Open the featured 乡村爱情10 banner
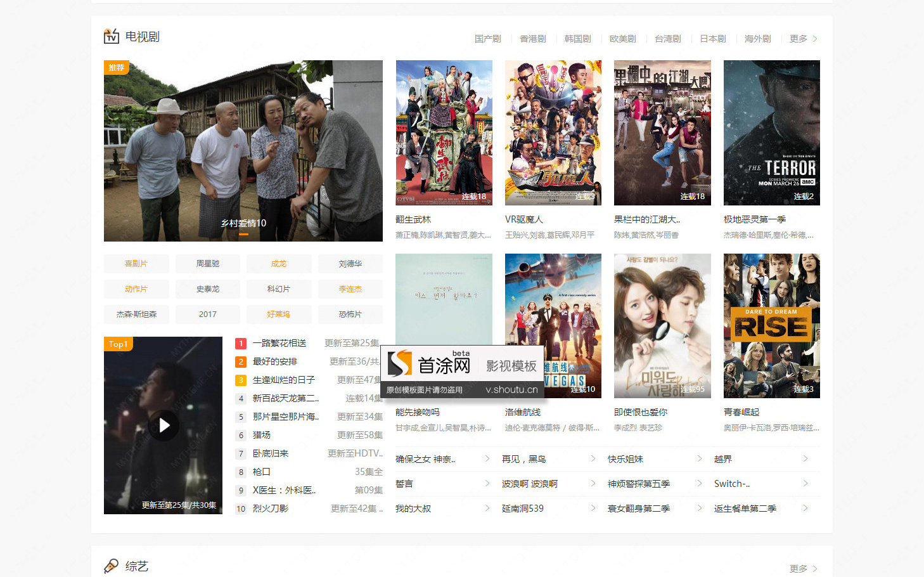Viewport: 924px width, 577px height. (x=243, y=151)
